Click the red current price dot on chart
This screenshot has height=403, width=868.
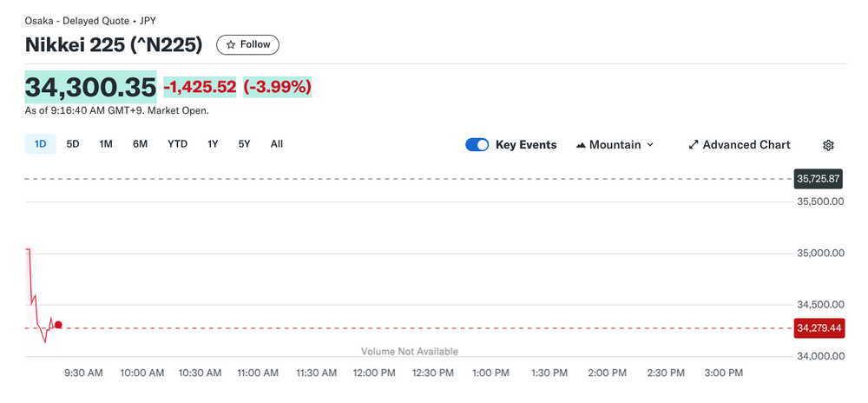tap(58, 325)
